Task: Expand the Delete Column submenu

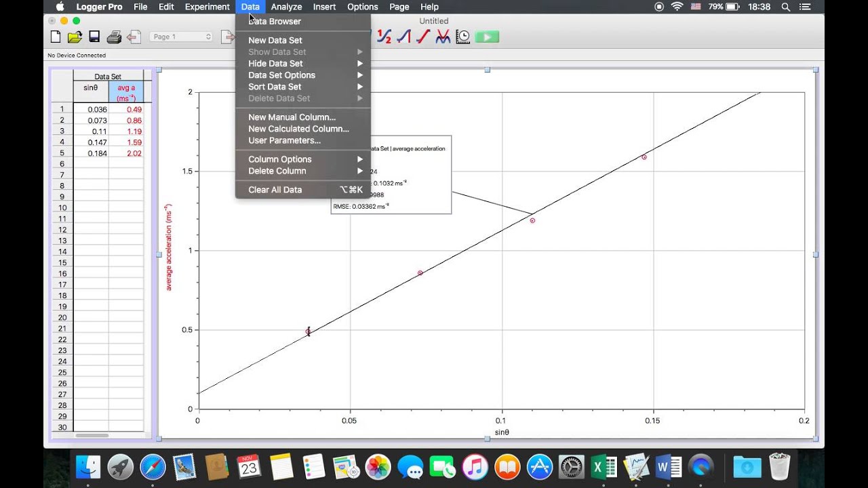Action: point(302,171)
